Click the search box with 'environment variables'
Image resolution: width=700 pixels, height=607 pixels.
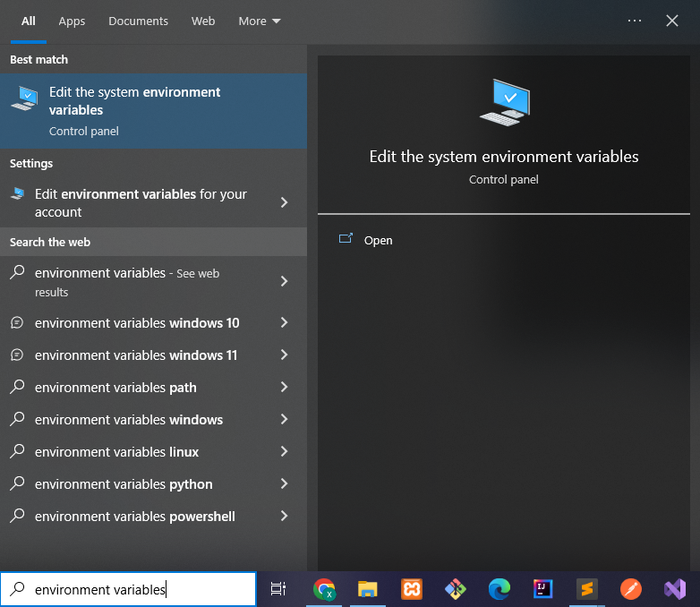129,589
